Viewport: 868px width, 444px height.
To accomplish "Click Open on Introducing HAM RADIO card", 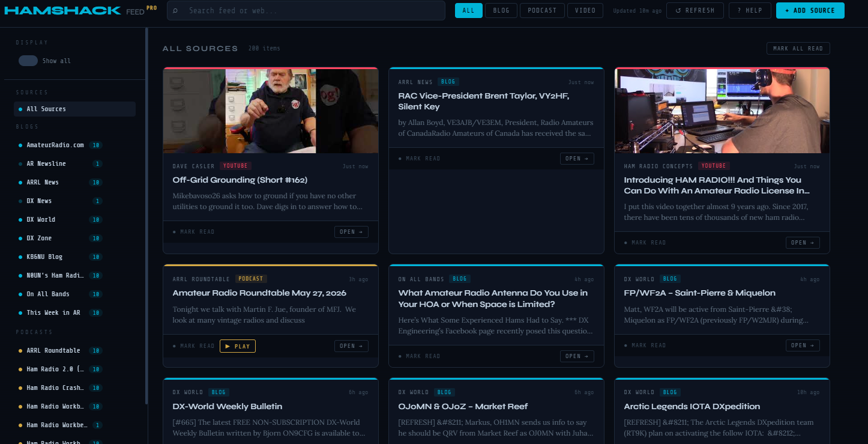I will (x=803, y=243).
